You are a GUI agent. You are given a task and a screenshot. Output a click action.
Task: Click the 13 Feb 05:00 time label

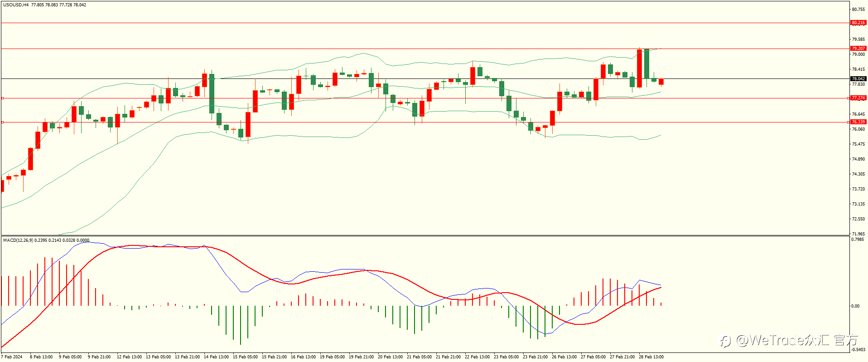click(158, 357)
